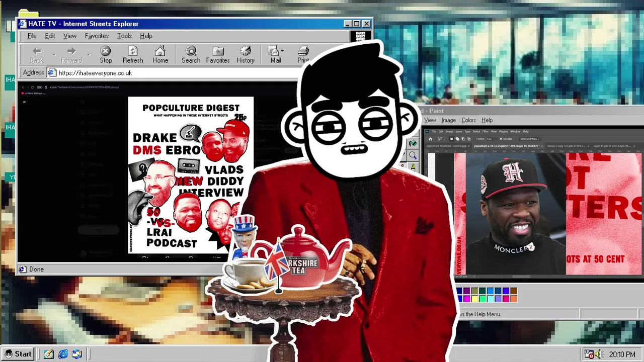Choose the Subtract from Selection icon in Photoshop

point(463,139)
